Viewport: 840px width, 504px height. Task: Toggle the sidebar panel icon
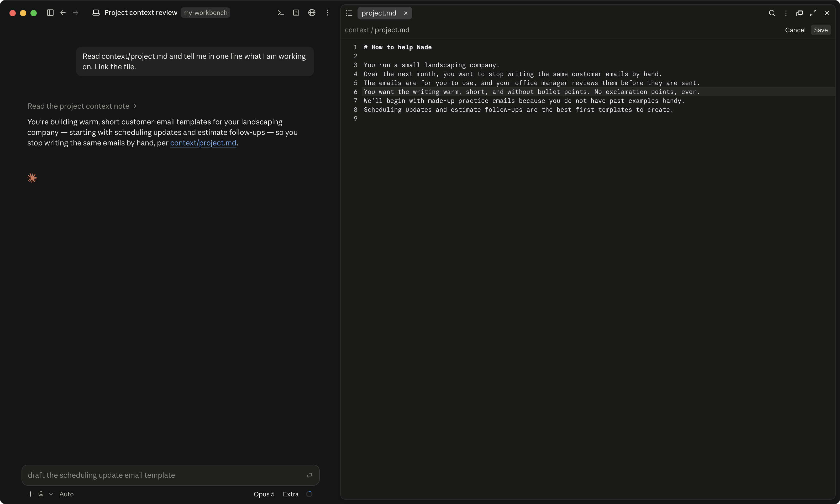point(50,13)
